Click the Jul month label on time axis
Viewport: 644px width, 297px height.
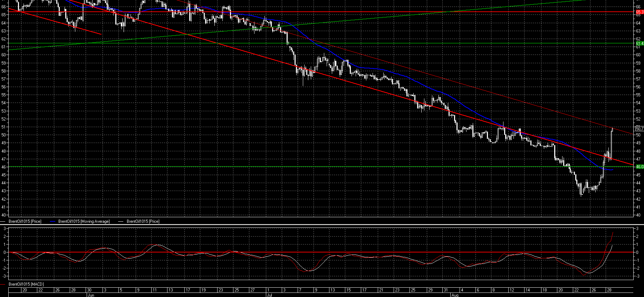(x=269, y=295)
